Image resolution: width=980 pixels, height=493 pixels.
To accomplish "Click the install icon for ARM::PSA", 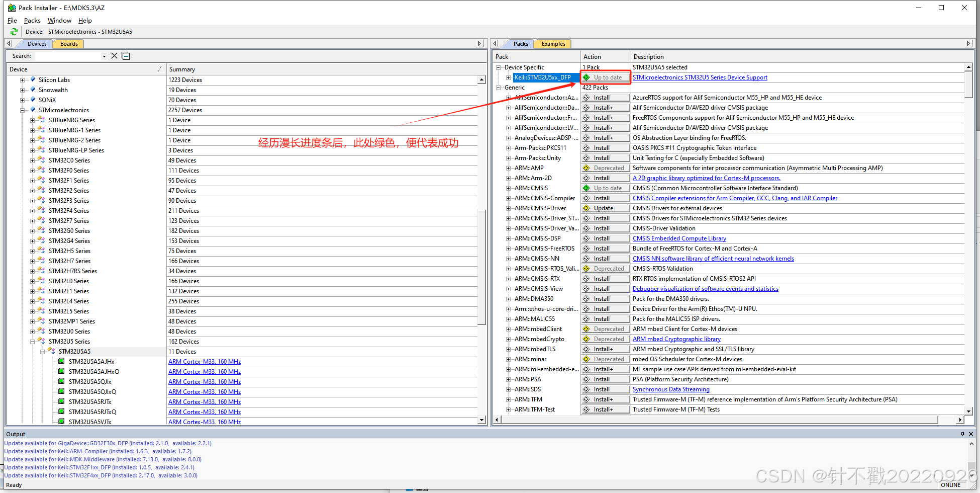I will pos(586,379).
